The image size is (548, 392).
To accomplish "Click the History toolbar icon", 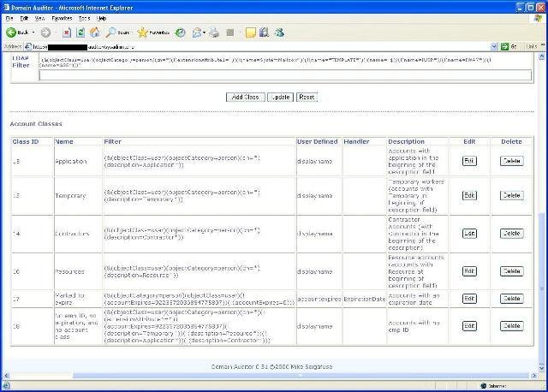I will tap(181, 32).
